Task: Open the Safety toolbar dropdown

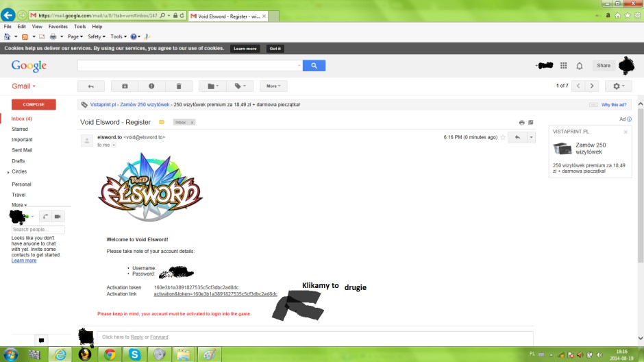Action: [97, 36]
